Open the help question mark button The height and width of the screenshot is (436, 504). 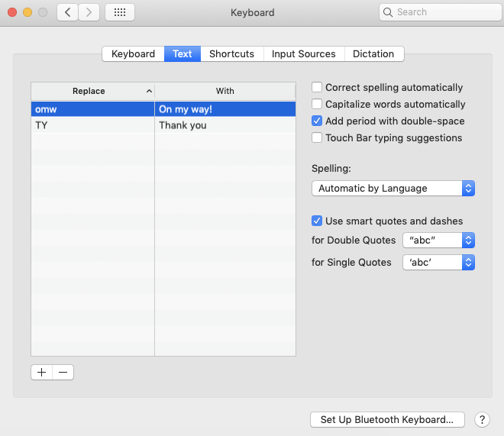click(x=482, y=419)
